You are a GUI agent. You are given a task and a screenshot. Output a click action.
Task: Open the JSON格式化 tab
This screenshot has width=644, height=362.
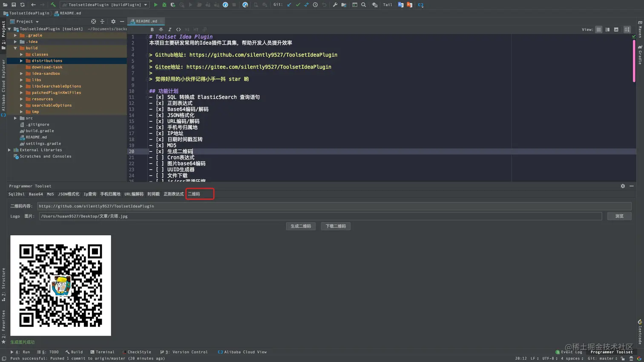pos(69,194)
